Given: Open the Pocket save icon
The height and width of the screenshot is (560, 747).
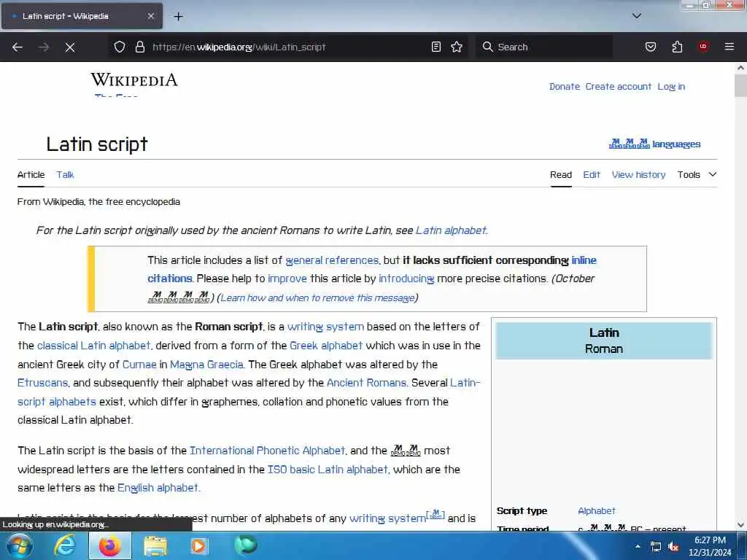Looking at the screenshot, I should pyautogui.click(x=650, y=47).
